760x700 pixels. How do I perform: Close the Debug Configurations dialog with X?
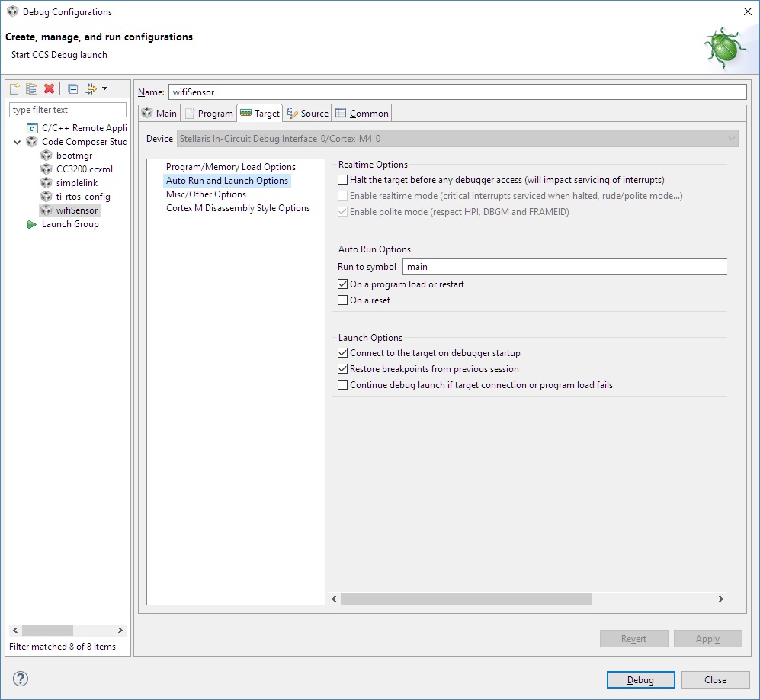[x=747, y=11]
